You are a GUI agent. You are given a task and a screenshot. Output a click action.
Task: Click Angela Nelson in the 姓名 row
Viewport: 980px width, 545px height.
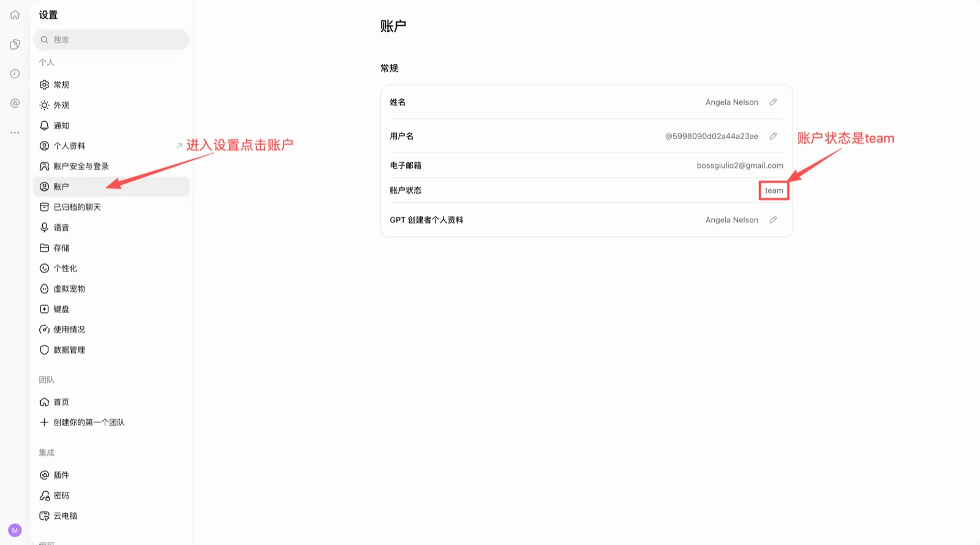(x=732, y=102)
